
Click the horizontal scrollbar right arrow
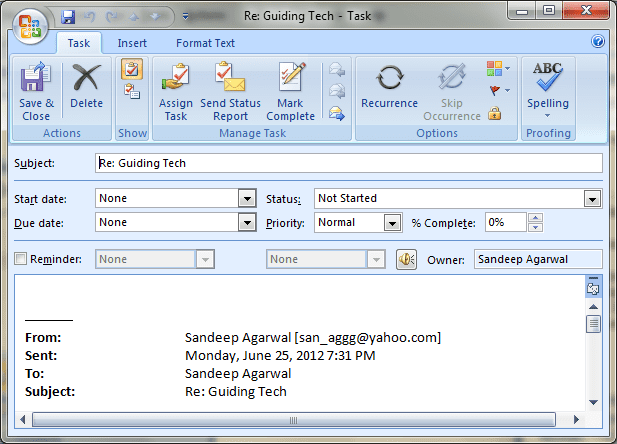576,420
